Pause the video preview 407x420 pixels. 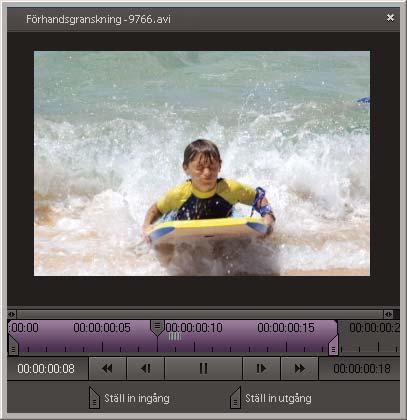pos(203,368)
